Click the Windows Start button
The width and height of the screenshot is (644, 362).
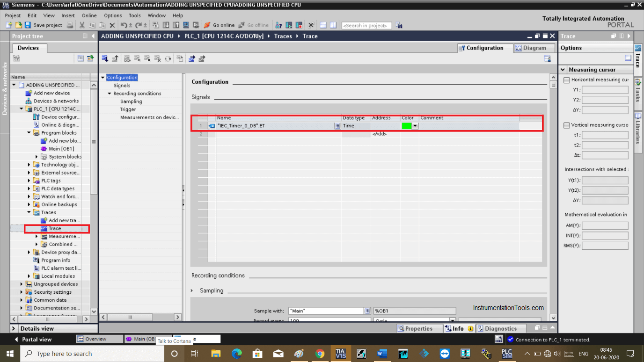pos(10,354)
